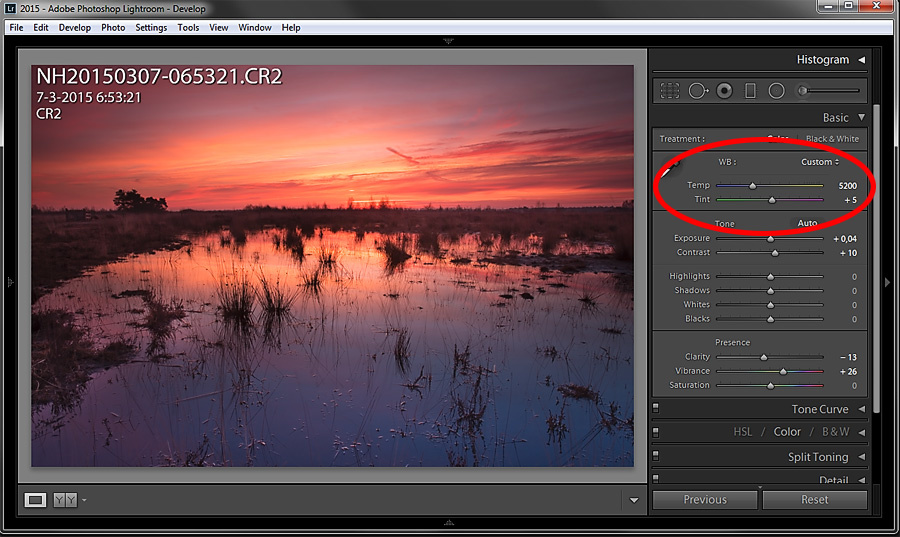Select the Spot Removal tool
This screenshot has height=537, width=900.
pos(698,91)
